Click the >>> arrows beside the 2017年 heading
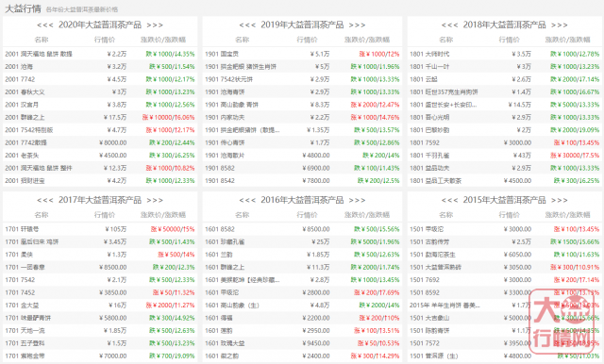 (155, 201)
